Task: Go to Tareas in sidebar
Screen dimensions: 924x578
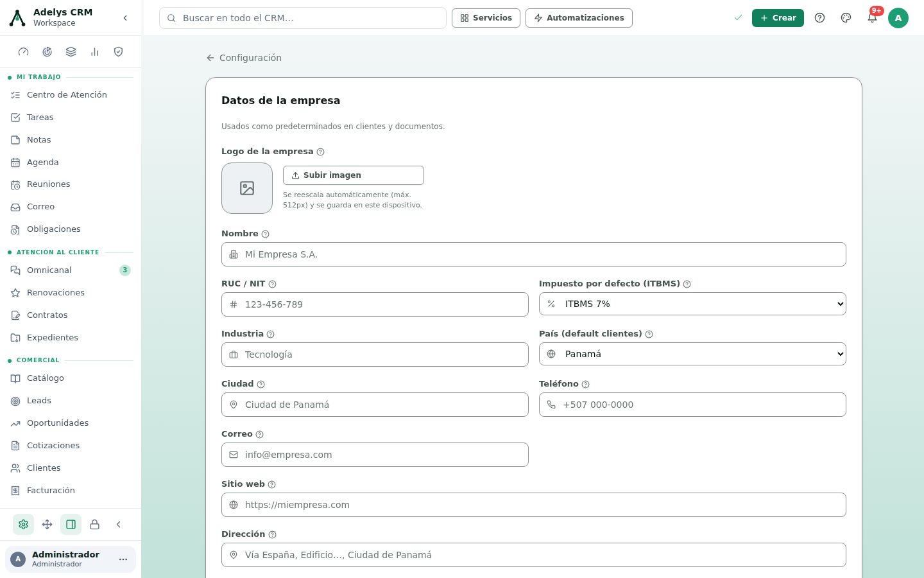Action: point(71,118)
